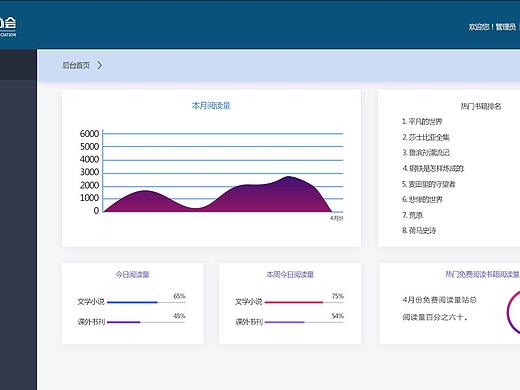Click the 54% value in 本周今日阅读量
The height and width of the screenshot is (390, 520).
click(x=337, y=316)
